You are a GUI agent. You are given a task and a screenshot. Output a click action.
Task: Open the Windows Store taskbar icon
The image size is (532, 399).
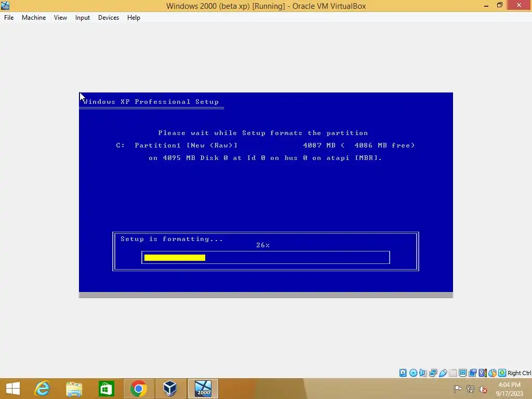point(106,389)
